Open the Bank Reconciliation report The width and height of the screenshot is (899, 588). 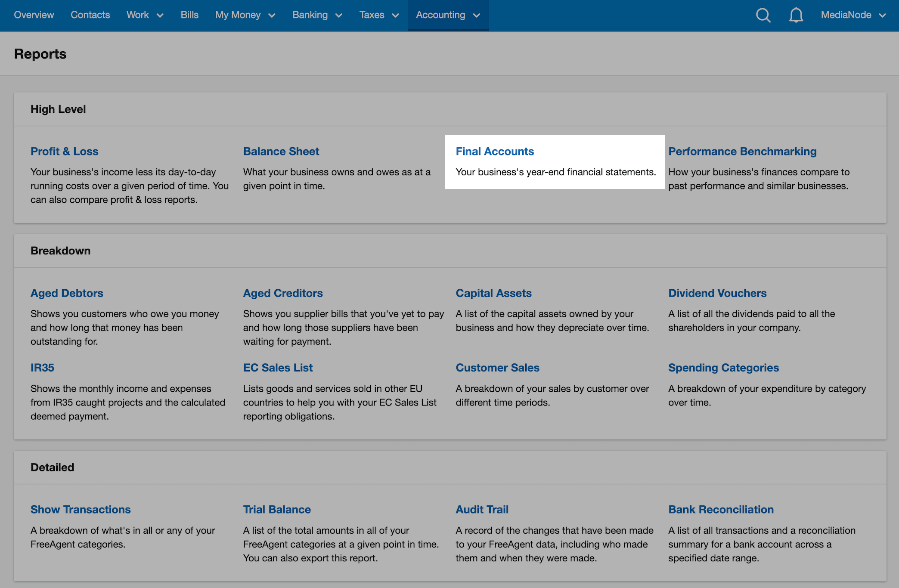click(x=721, y=509)
